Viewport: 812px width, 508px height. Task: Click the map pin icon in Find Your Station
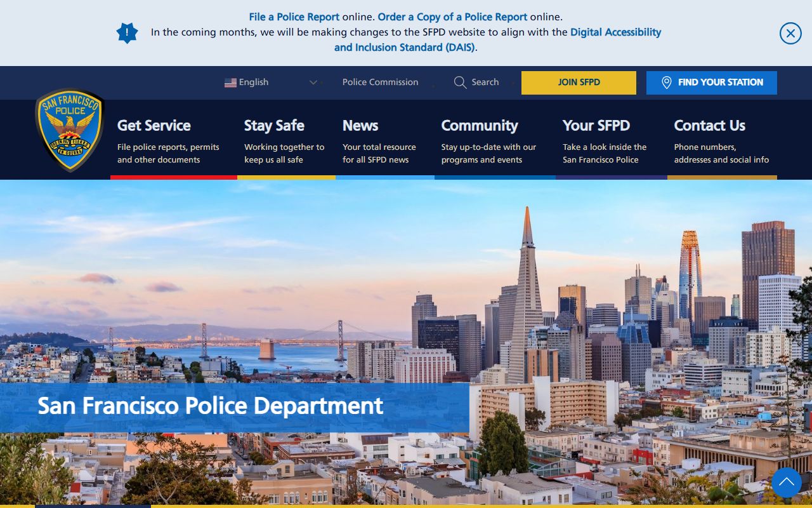pos(666,83)
